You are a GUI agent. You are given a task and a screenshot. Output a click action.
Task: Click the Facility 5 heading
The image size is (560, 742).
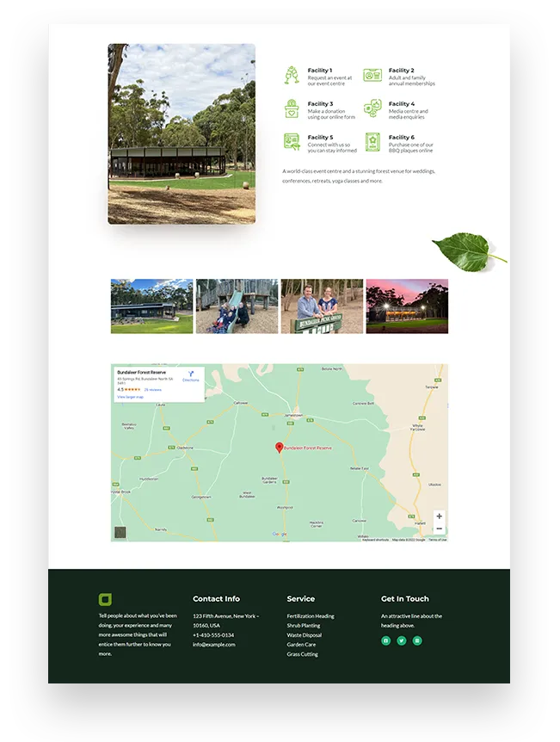click(x=320, y=137)
